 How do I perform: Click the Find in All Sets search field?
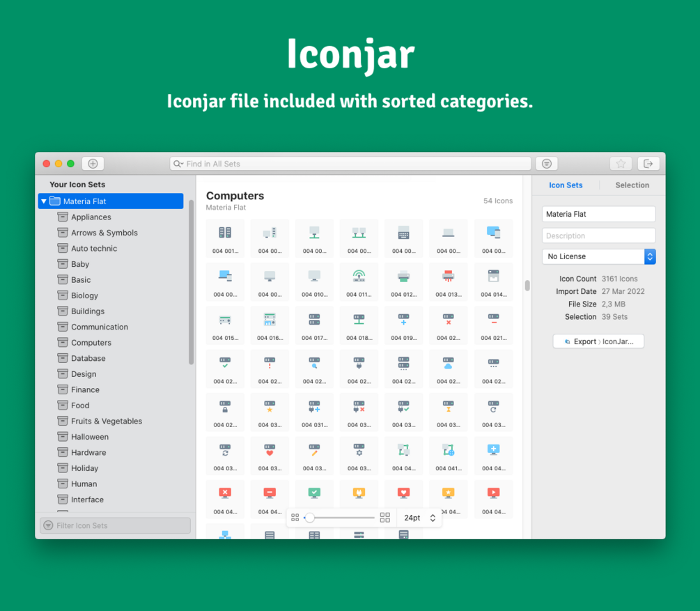point(350,164)
